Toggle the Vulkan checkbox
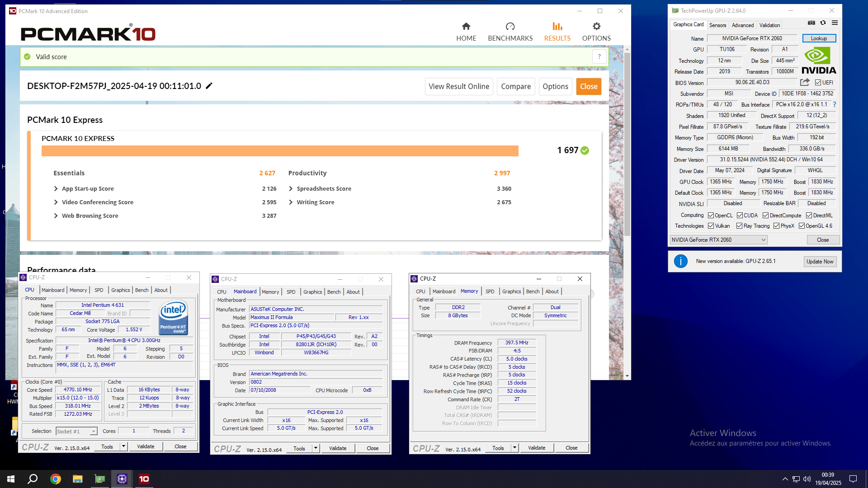This screenshot has width=868, height=488. [711, 226]
